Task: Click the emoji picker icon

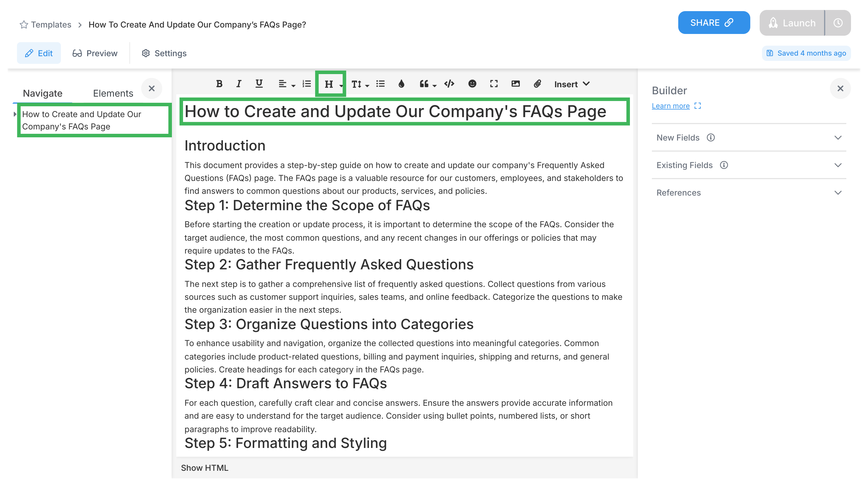Action: tap(472, 84)
